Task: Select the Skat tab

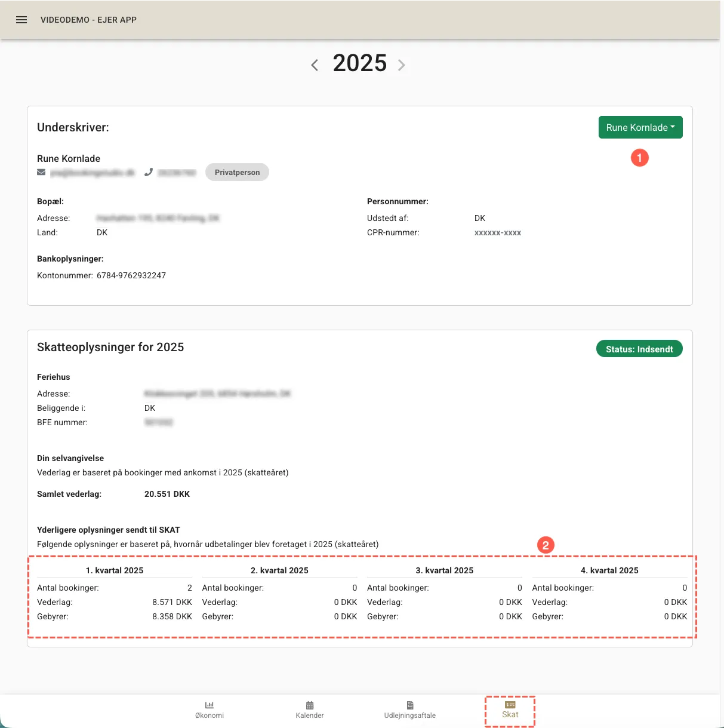Action: tap(510, 710)
